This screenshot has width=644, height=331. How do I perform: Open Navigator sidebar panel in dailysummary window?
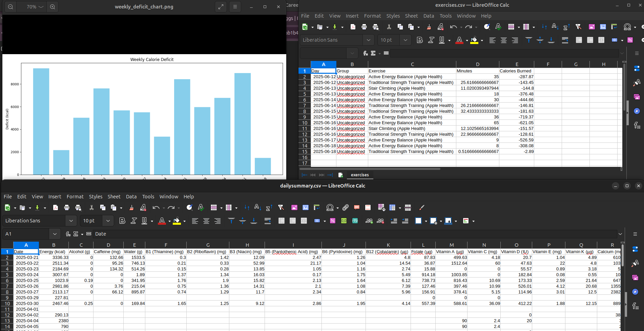[x=635, y=292]
